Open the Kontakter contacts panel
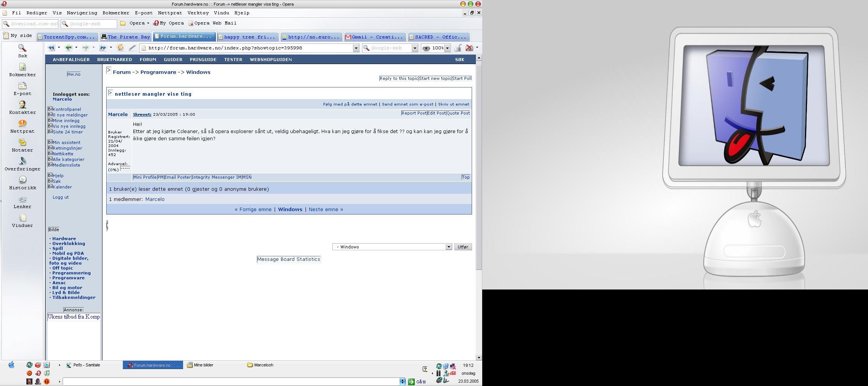868x386 pixels. click(x=23, y=108)
